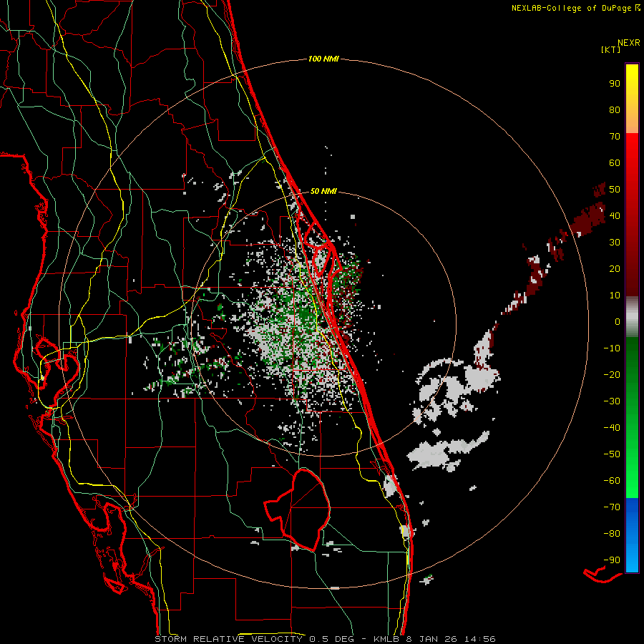This screenshot has height=644, width=644.
Task: Click the positive 10 value on the scale
Action: 615,296
